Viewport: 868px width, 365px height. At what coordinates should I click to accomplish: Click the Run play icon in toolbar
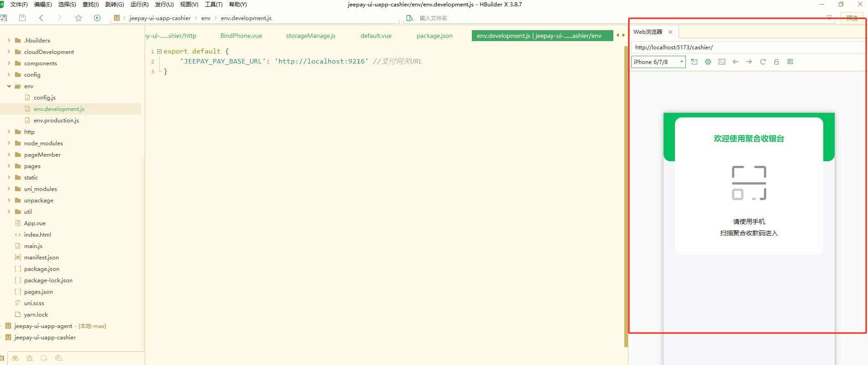(x=97, y=18)
